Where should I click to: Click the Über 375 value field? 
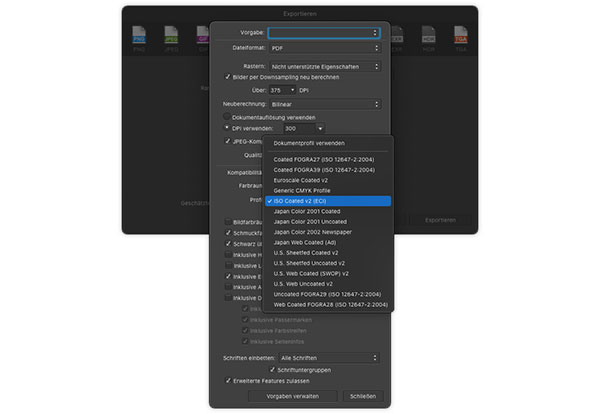(279, 90)
